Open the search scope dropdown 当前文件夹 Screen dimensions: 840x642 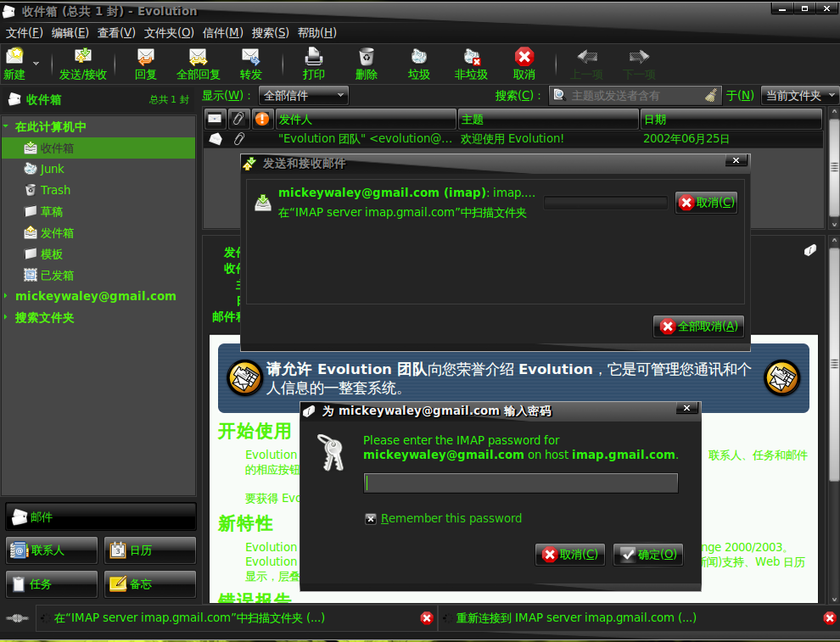(800, 96)
